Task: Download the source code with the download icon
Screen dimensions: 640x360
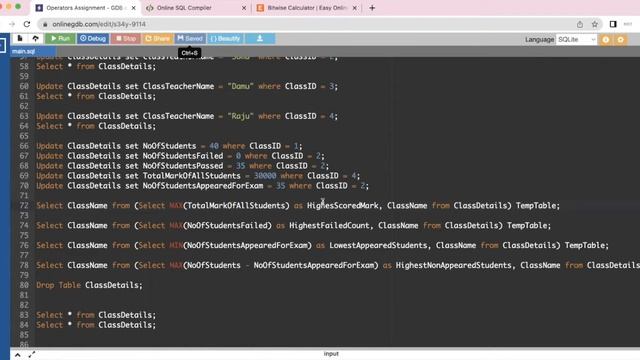Action: (x=260, y=38)
